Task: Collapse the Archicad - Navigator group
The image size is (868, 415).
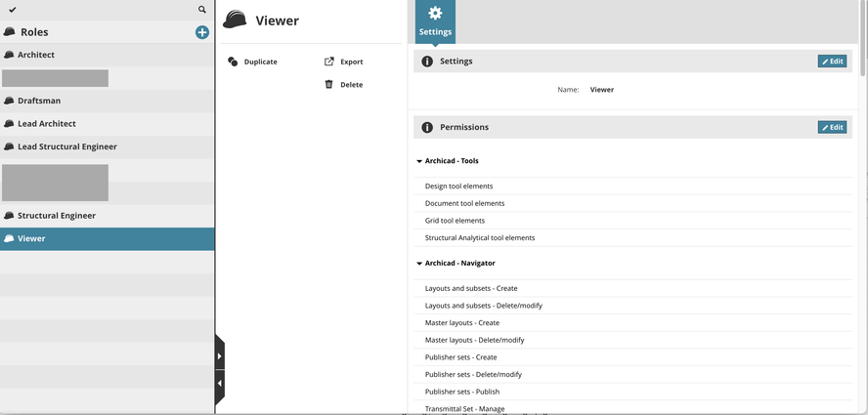Action: click(x=419, y=264)
